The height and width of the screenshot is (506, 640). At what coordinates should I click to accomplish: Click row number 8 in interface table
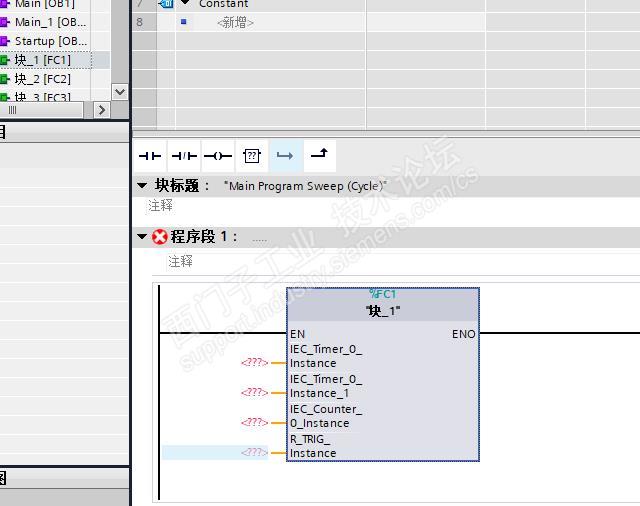(x=140, y=22)
